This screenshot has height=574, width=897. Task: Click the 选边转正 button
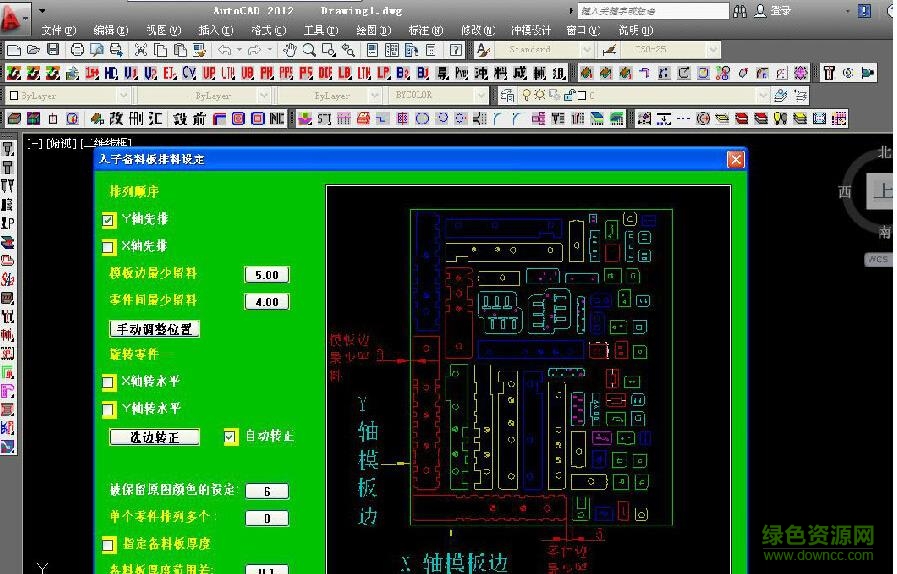[x=154, y=437]
